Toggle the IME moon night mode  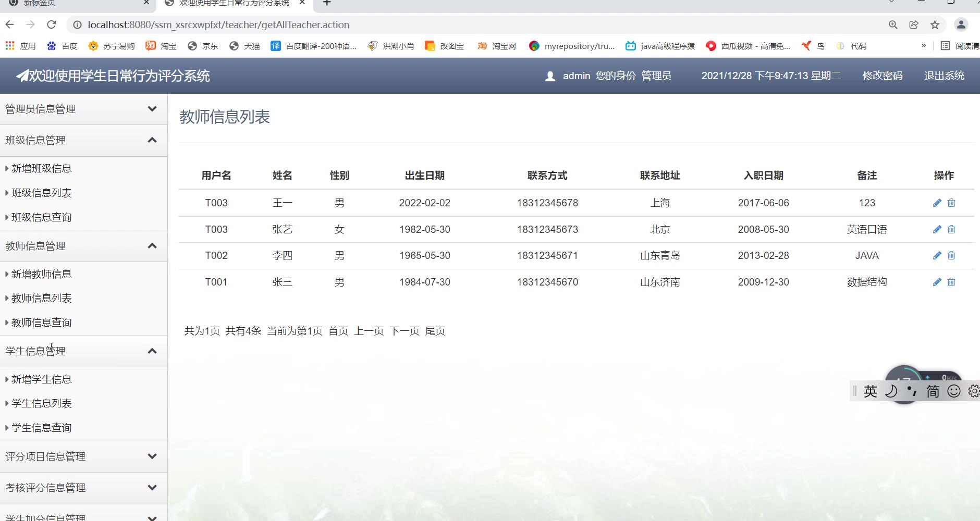(891, 391)
